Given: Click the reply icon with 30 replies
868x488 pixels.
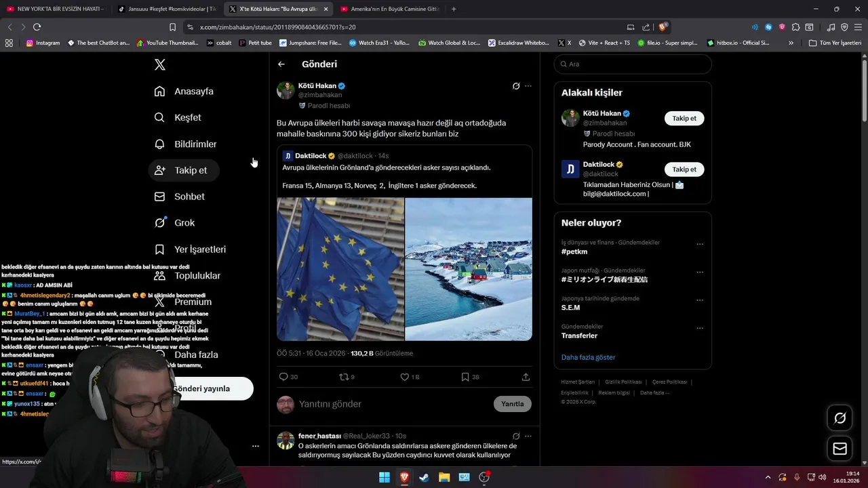Looking at the screenshot, I should tap(283, 377).
